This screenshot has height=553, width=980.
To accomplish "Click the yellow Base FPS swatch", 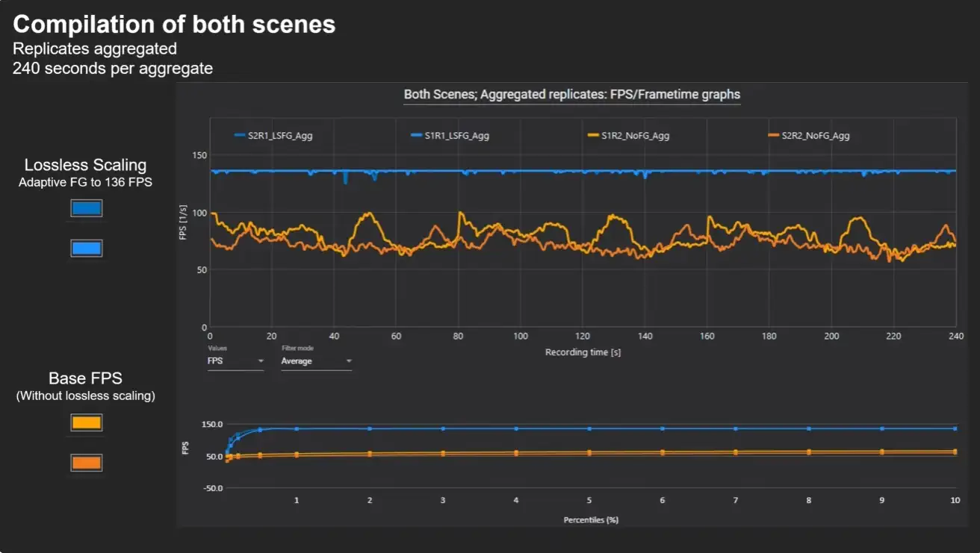I will point(86,423).
